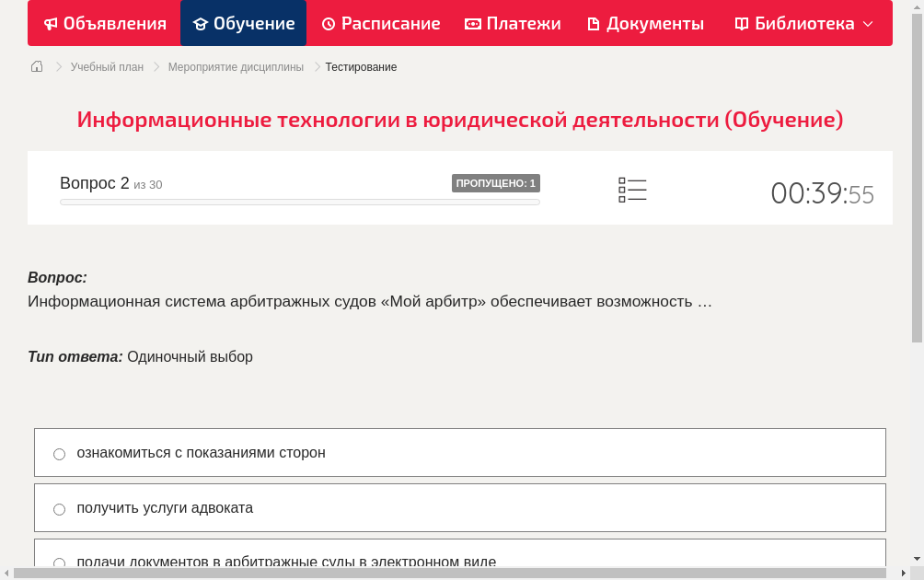Click the megaphone icon on Объявления
The width and height of the screenshot is (924, 580).
[x=51, y=23]
